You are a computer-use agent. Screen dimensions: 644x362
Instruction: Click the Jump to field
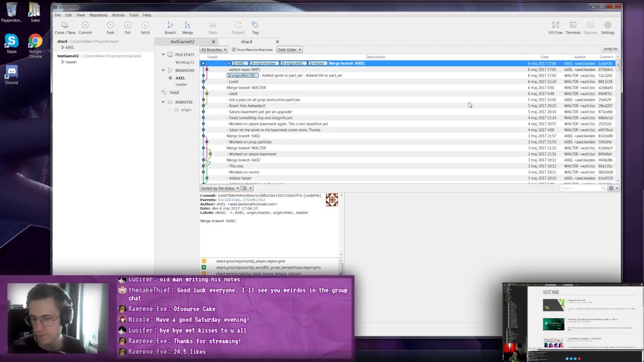point(610,49)
